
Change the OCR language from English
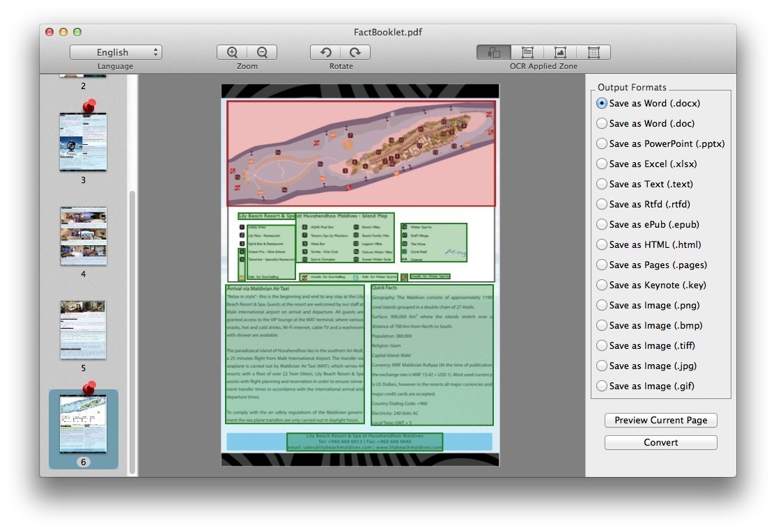[116, 52]
